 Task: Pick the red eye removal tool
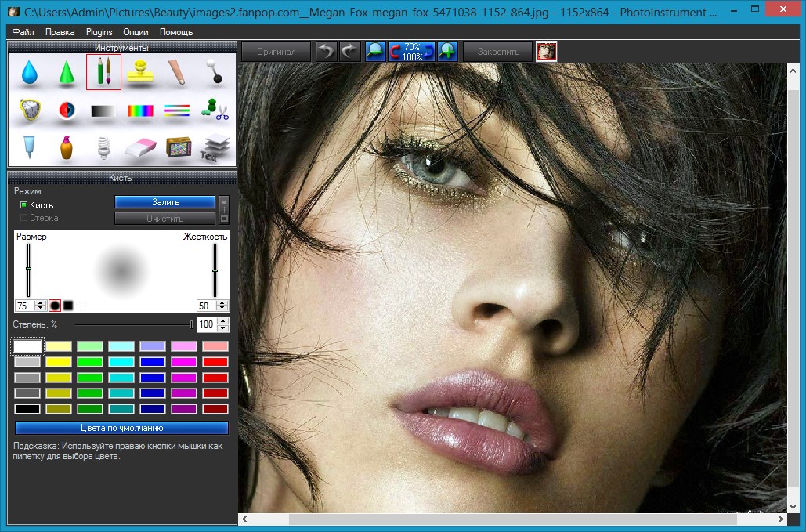(67, 110)
